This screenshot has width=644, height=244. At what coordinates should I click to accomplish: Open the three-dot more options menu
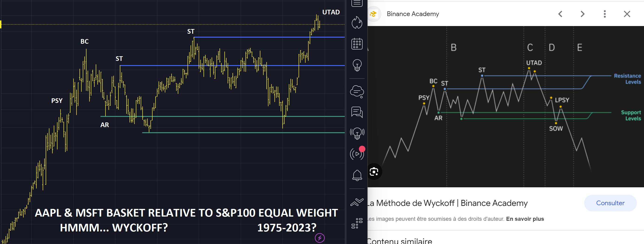605,14
